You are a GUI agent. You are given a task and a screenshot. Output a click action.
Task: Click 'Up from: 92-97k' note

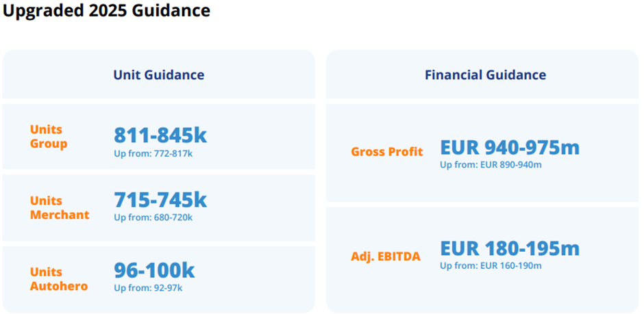(148, 288)
